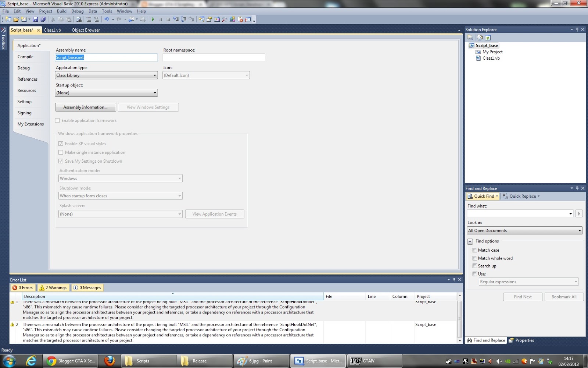Check the Enable application framework checkbox

coord(57,120)
